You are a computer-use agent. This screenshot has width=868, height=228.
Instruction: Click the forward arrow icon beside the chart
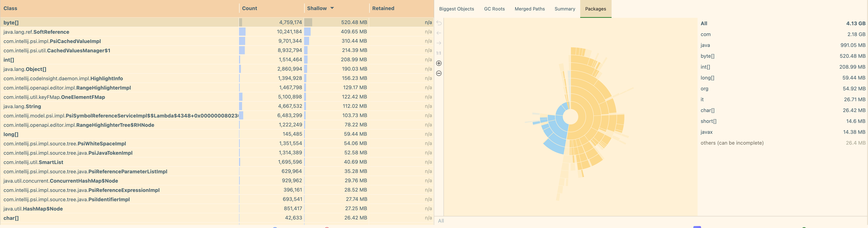coord(439,43)
